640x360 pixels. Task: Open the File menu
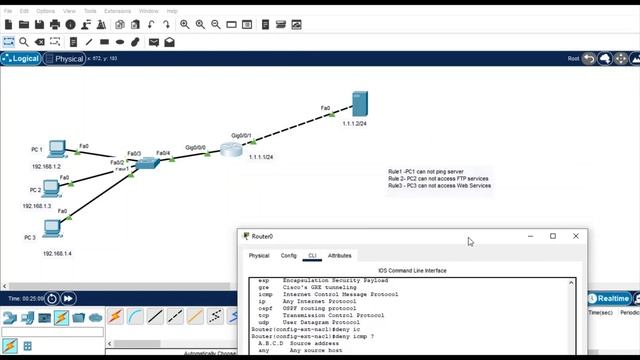point(8,11)
